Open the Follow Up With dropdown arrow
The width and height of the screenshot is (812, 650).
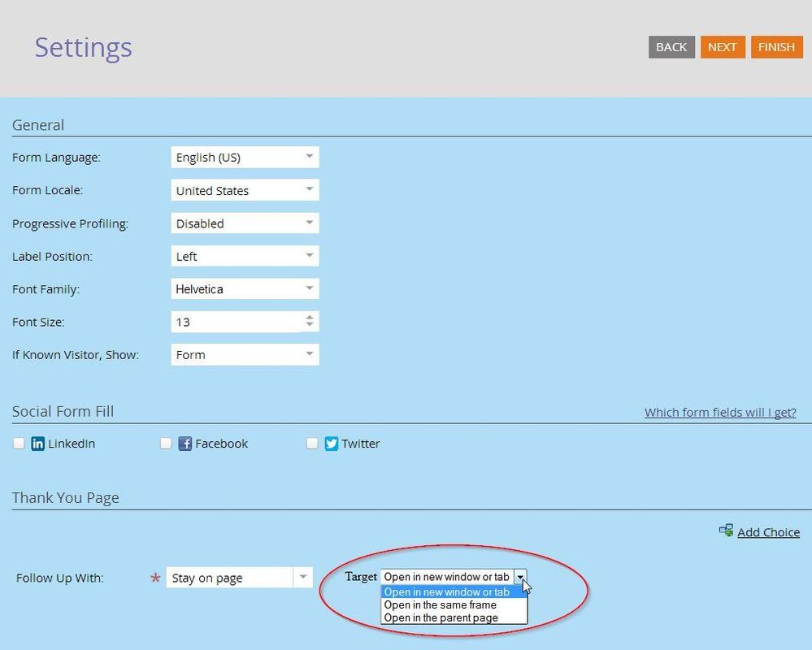(x=303, y=577)
